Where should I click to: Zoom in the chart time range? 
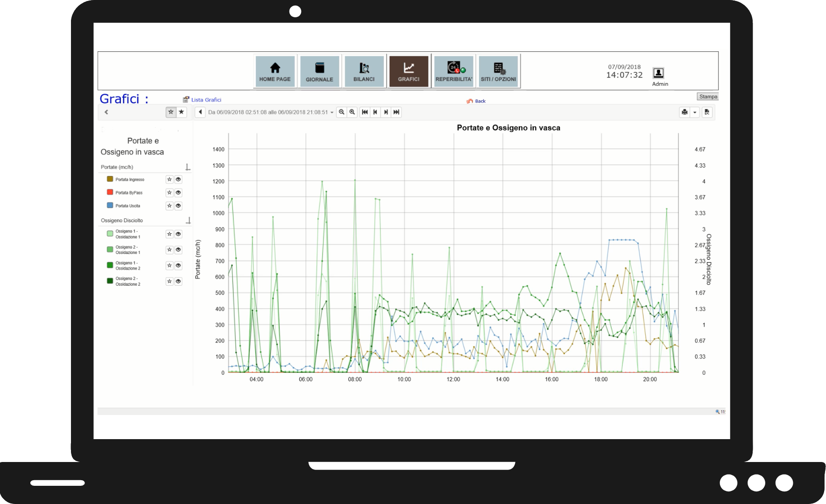click(353, 112)
